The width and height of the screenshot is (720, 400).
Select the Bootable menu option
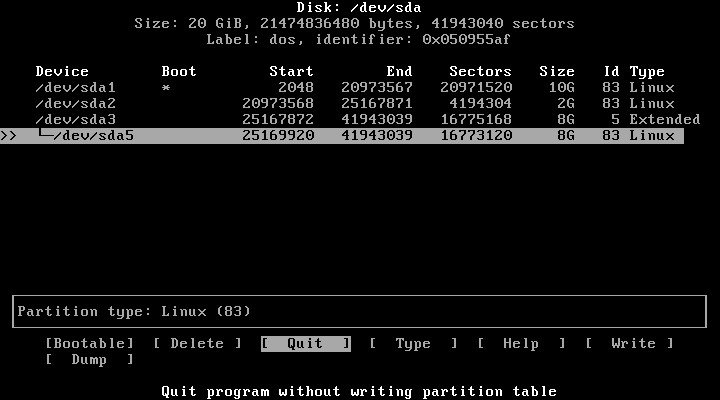tap(90, 344)
